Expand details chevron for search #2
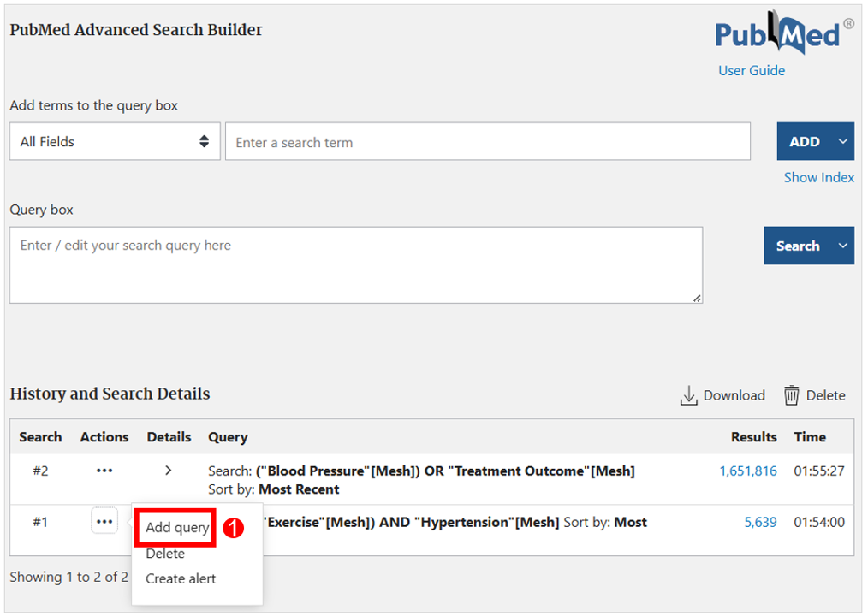868x616 pixels. [x=169, y=471]
